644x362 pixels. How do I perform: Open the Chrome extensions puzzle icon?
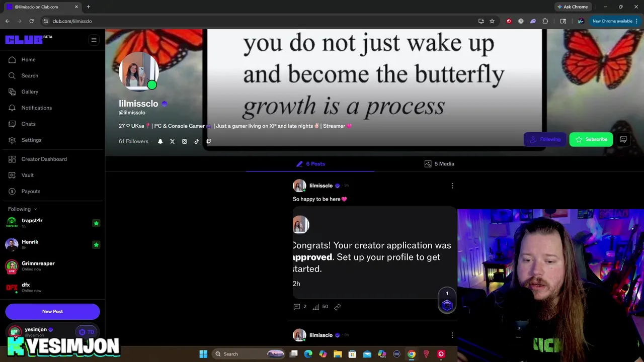[545, 21]
